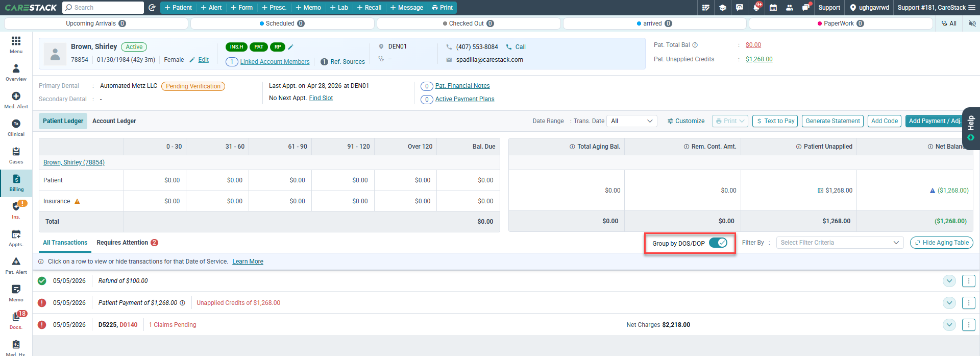Click the + Patient toolbar button
Screen dimensions: 980x356
178,8
